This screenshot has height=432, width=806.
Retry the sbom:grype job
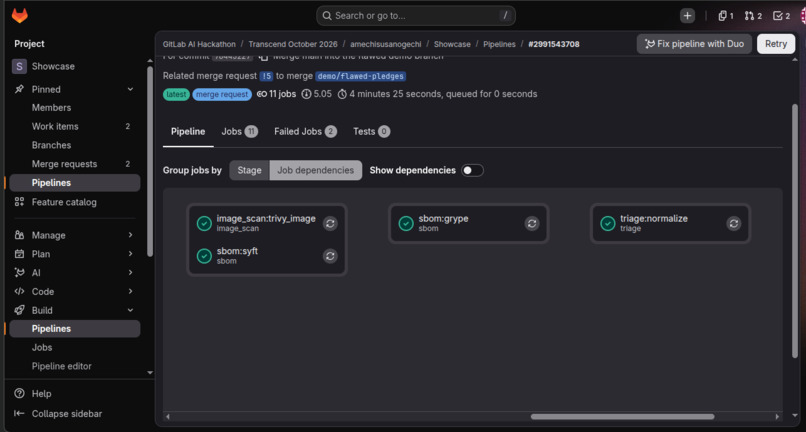coord(532,224)
